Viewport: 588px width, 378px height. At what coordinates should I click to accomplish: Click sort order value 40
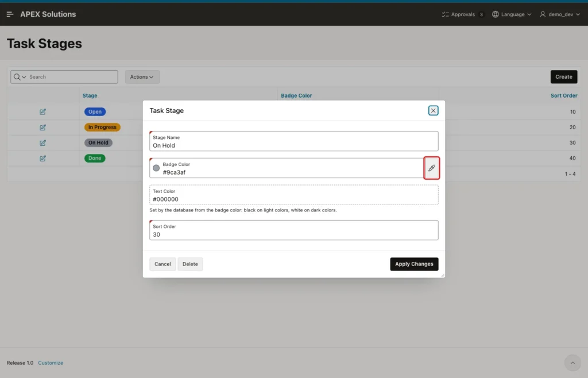572,158
